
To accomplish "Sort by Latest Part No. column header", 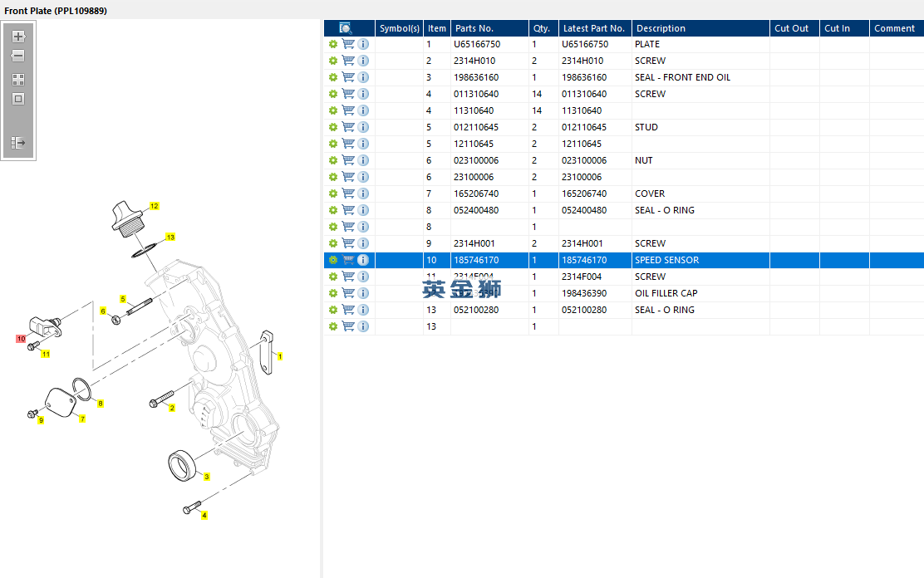I will coord(595,28).
